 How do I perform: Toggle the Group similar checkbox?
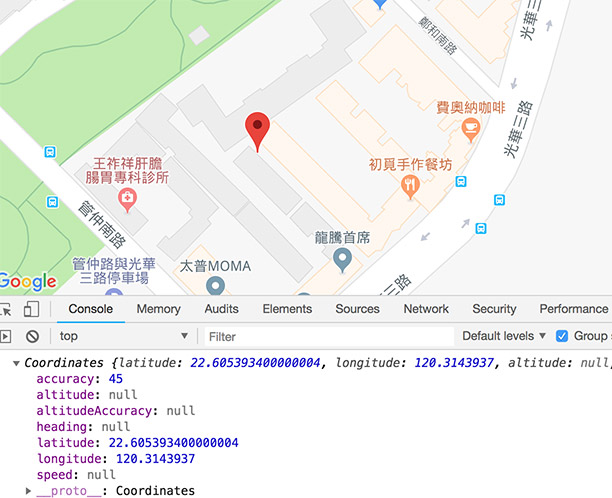pos(562,336)
